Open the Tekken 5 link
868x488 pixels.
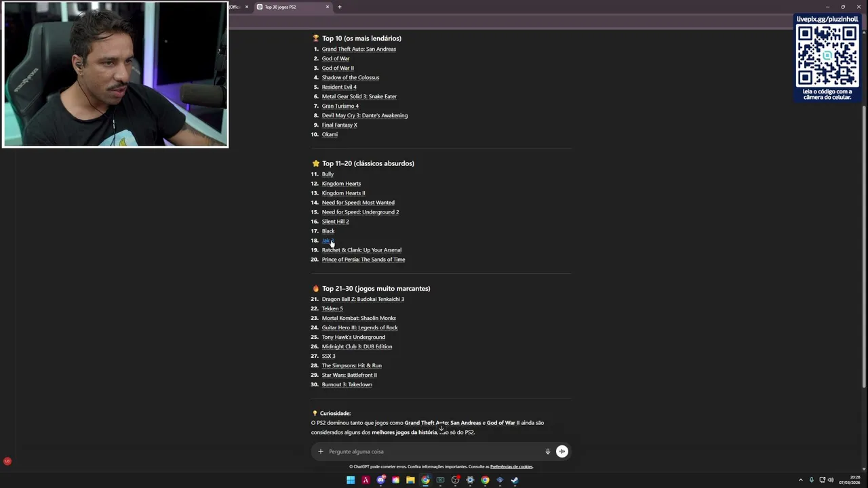pyautogui.click(x=332, y=308)
